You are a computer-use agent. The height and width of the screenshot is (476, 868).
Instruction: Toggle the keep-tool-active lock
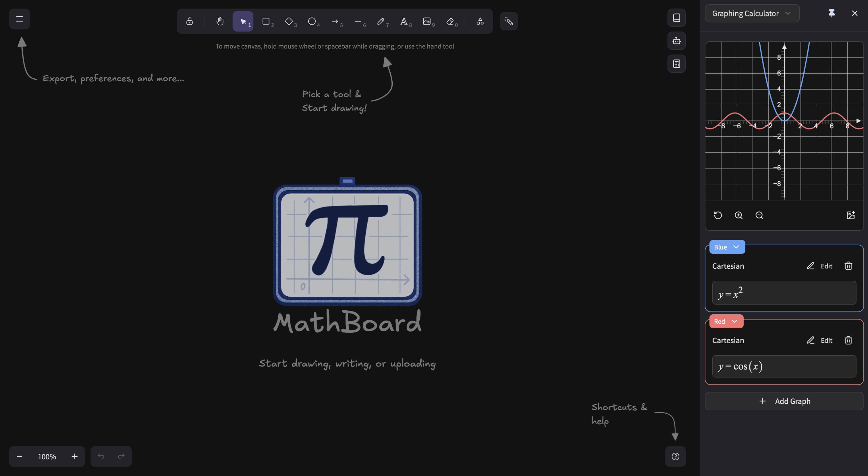[x=189, y=22]
